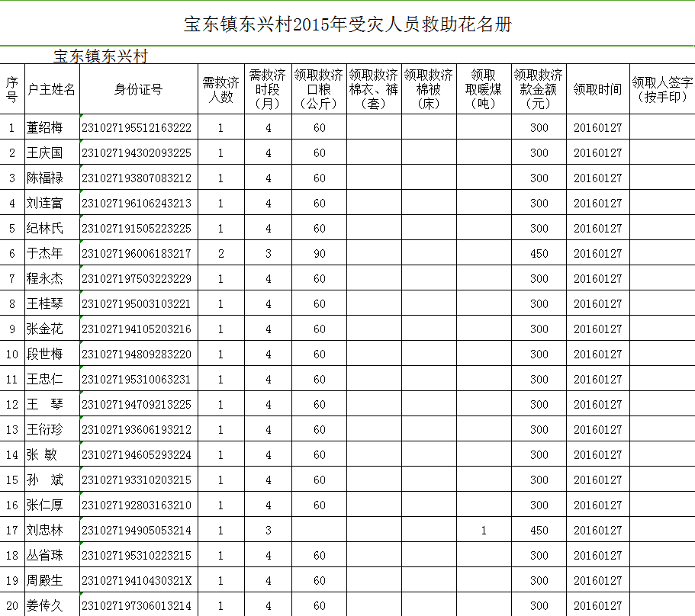This screenshot has height=616, width=695.
Task: Select the 领取时间 header cell
Action: click(x=598, y=89)
